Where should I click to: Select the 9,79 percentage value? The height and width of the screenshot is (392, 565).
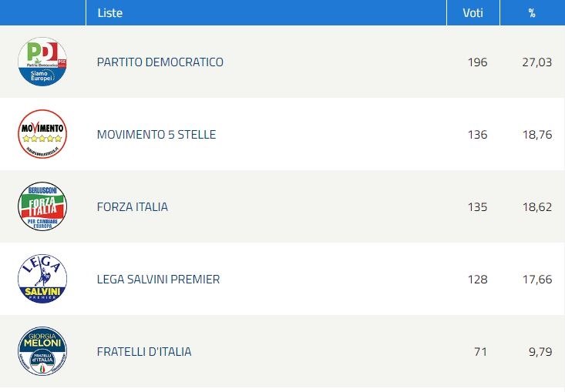(x=540, y=351)
